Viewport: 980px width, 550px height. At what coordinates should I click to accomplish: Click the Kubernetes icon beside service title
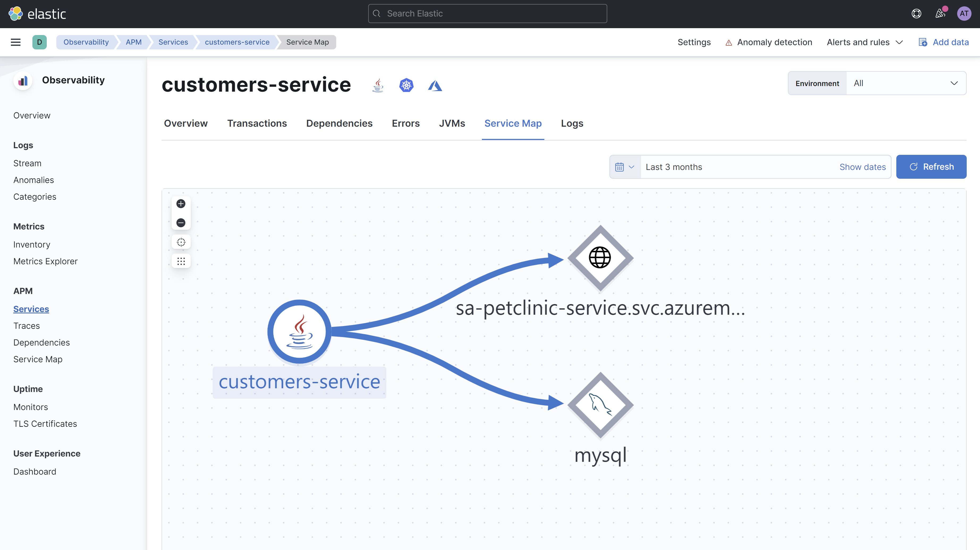pyautogui.click(x=406, y=85)
